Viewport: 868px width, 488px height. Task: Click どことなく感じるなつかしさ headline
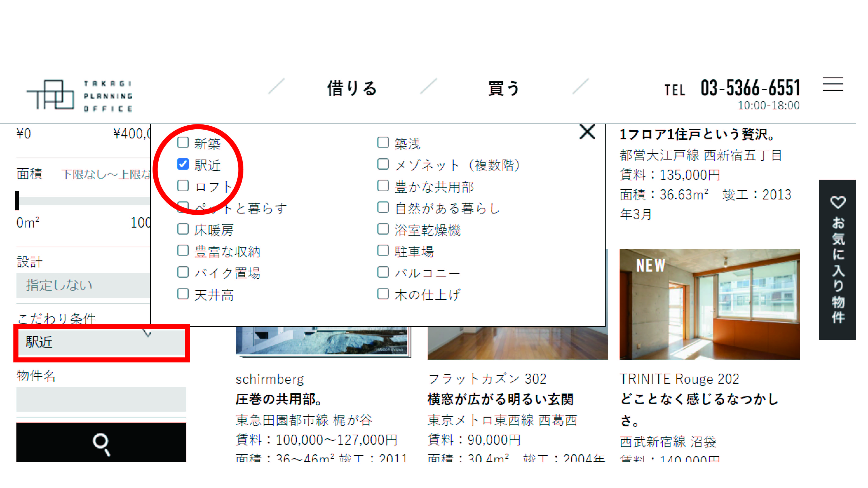[699, 409]
